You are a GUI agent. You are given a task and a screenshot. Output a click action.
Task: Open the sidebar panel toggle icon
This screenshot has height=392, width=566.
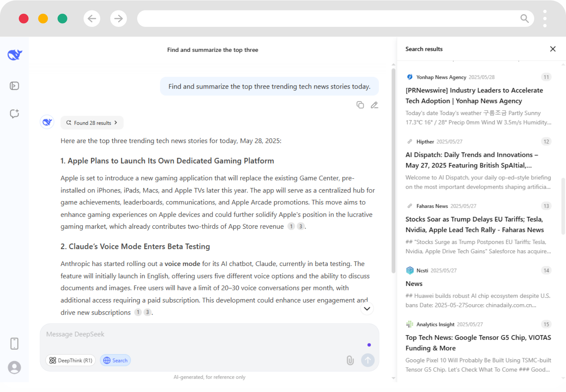point(15,86)
